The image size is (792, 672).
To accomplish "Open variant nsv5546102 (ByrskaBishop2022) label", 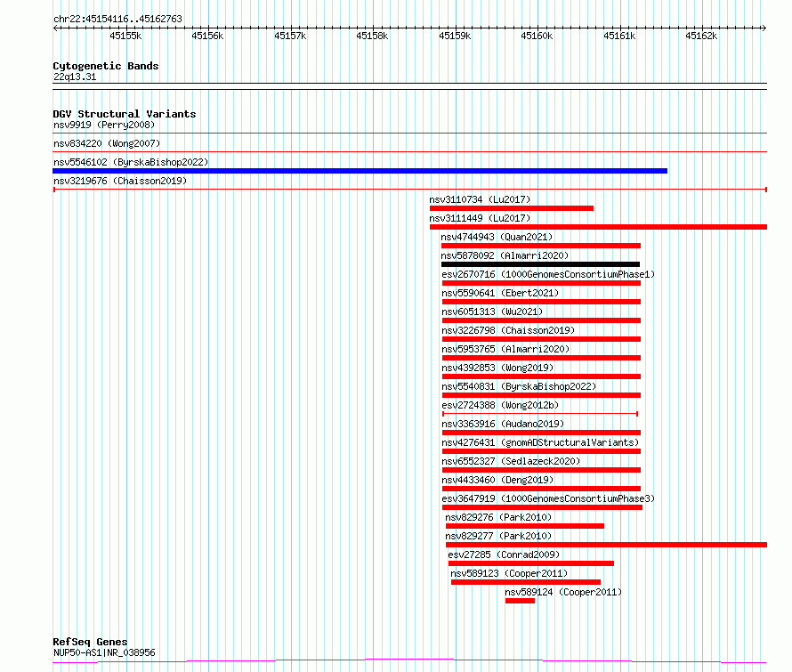I will click(131, 162).
